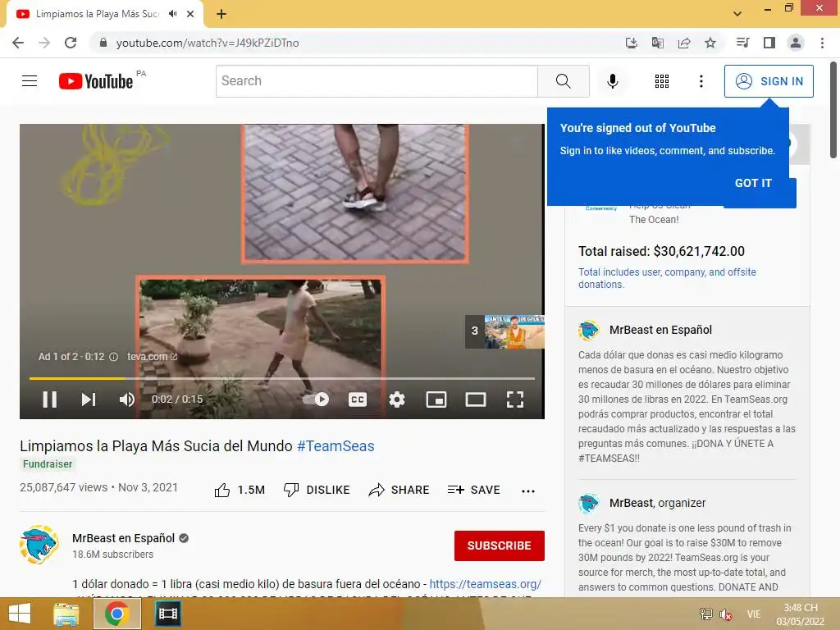Screen dimensions: 840x630
Task: Activate voice search microphone
Action: pyautogui.click(x=612, y=81)
